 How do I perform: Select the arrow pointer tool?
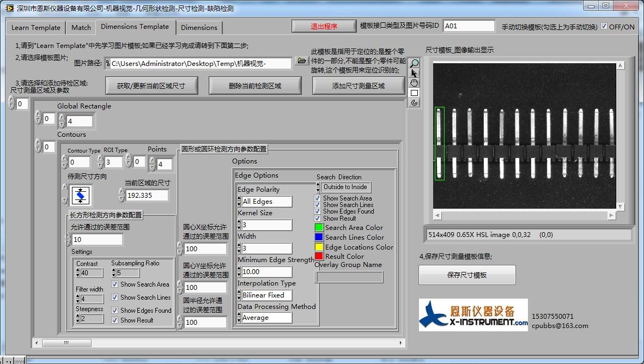[414, 73]
